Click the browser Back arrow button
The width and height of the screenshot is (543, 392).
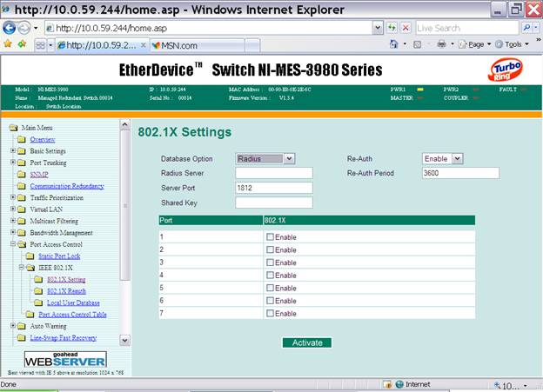tap(10, 28)
